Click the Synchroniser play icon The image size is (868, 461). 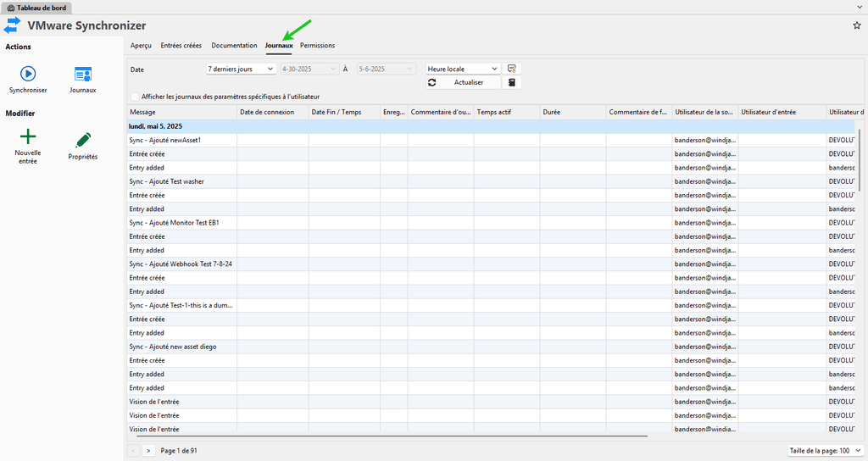click(28, 75)
